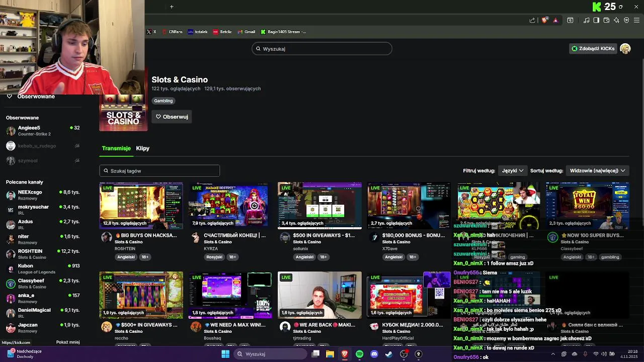Open the sollunix $500 giveaways stream thumbnail

click(319, 206)
